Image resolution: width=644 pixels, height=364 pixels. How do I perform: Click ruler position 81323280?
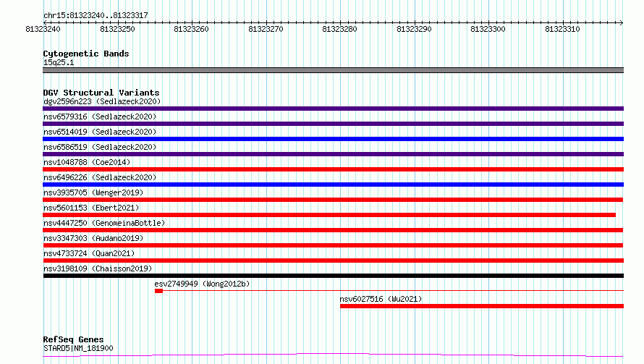339,29
